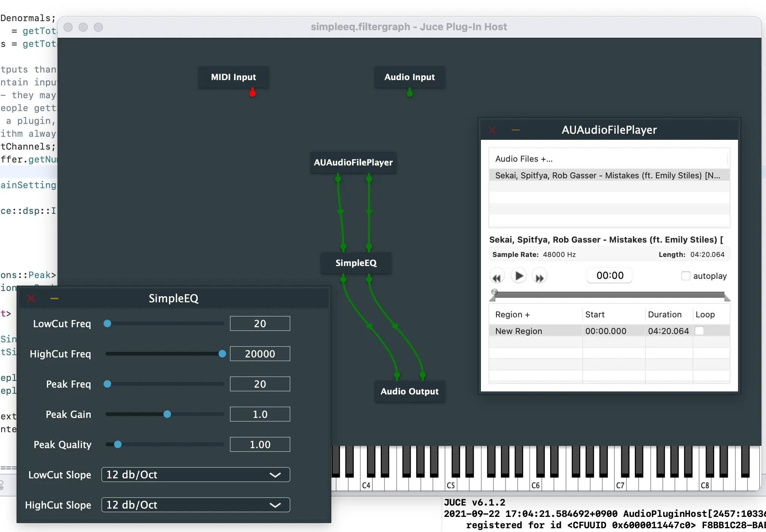Click the Peak Gain slider thumb
Viewport: 766px width, 532px height.
click(167, 414)
